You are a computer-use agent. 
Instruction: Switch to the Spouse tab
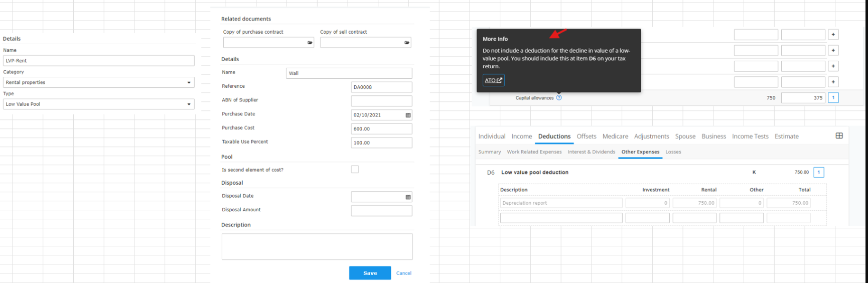685,136
